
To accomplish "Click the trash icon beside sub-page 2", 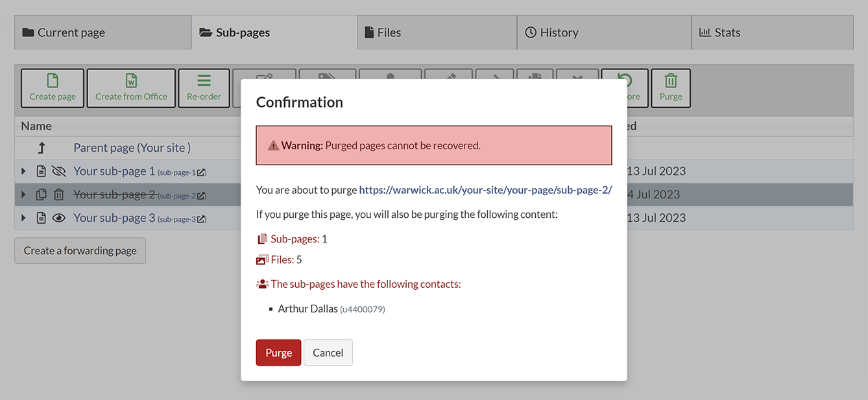I will (59, 194).
